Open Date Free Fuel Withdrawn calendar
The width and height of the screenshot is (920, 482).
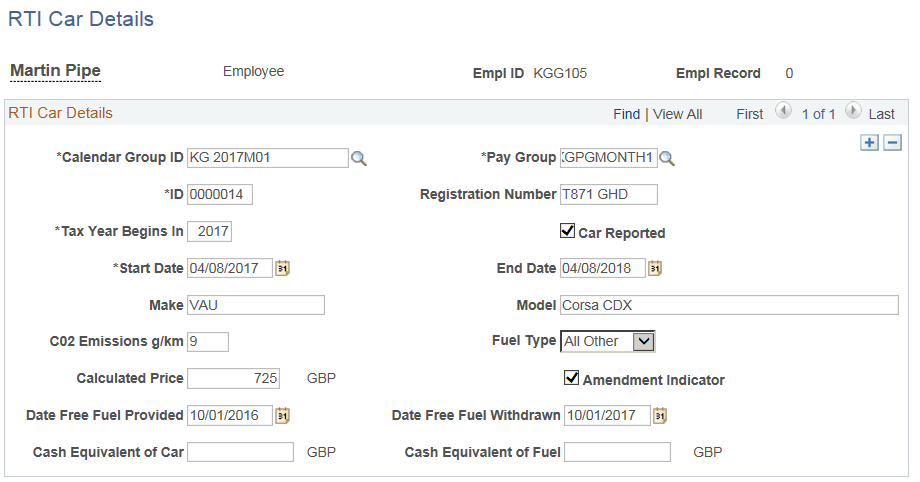pyautogui.click(x=659, y=415)
